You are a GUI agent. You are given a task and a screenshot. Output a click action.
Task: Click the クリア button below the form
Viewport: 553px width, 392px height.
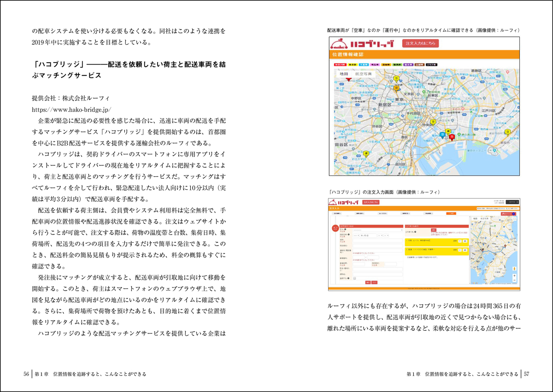coord(374,282)
